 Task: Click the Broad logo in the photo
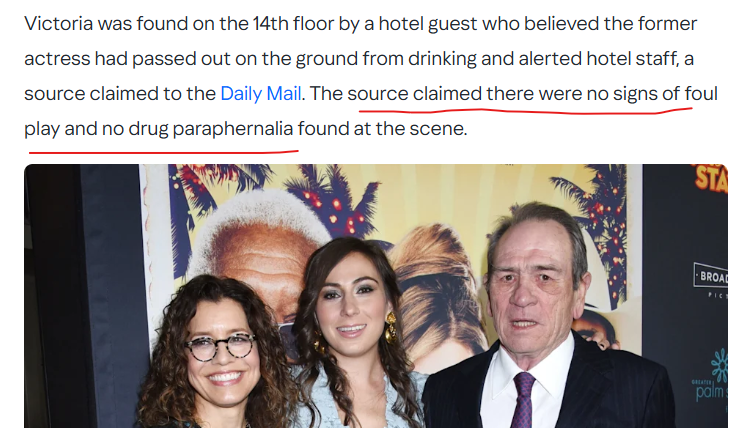point(711,275)
